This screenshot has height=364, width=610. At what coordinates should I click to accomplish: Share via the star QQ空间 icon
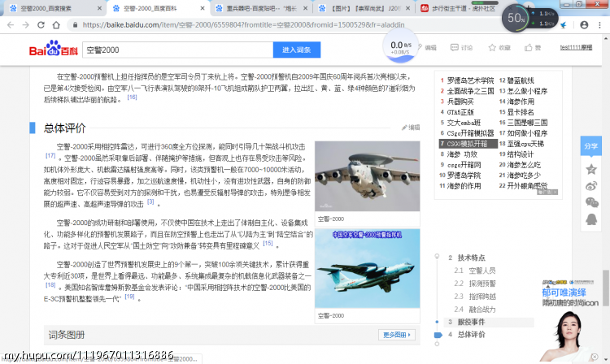tap(591, 169)
